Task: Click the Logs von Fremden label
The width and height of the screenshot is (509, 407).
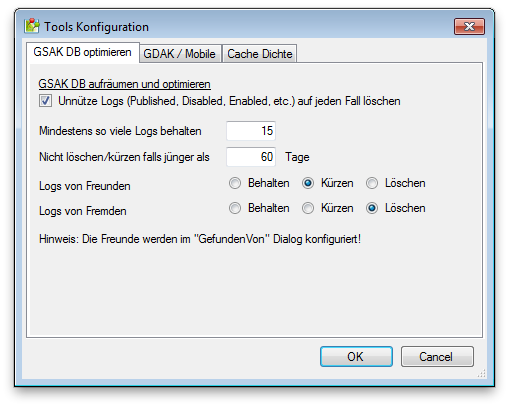Action: click(83, 211)
